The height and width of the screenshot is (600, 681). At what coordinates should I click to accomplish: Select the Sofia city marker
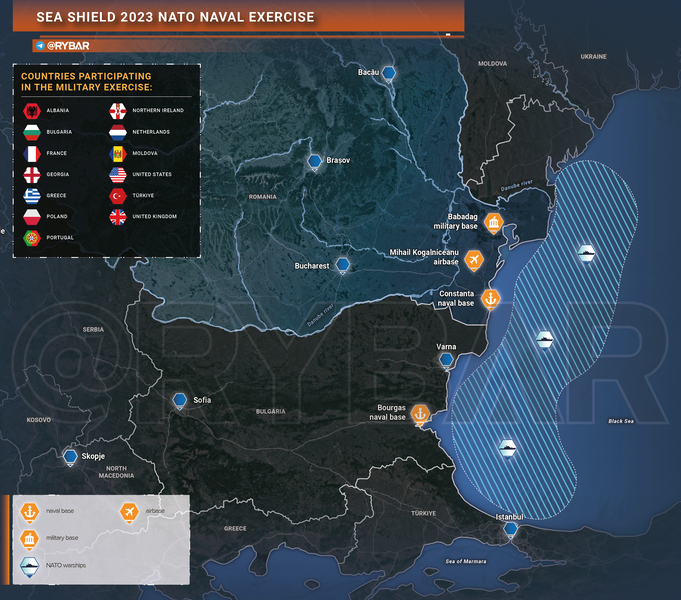click(x=180, y=400)
